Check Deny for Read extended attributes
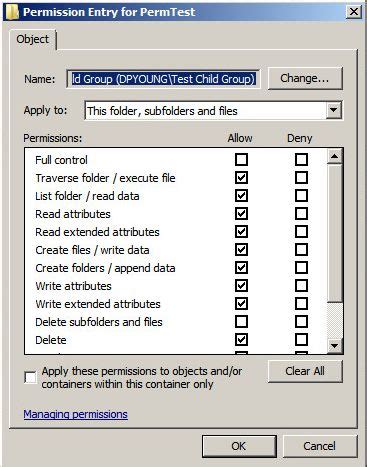Viewport: 367px width, 467px height. (x=301, y=232)
